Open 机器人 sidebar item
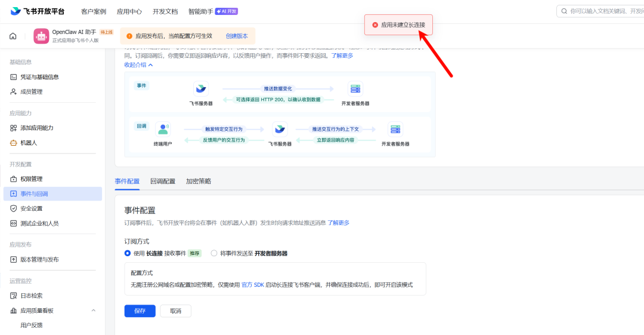 29,143
